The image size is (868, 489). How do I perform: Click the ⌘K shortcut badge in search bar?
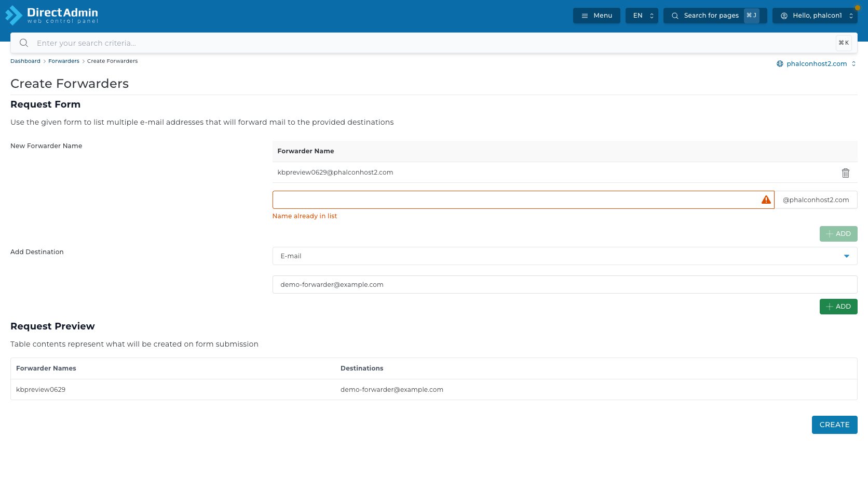(x=844, y=43)
